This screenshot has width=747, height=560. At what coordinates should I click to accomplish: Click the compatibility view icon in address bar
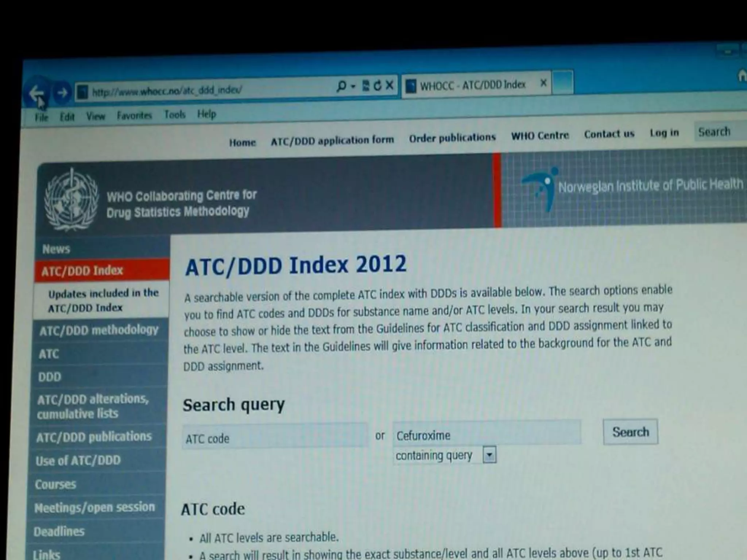pos(366,86)
